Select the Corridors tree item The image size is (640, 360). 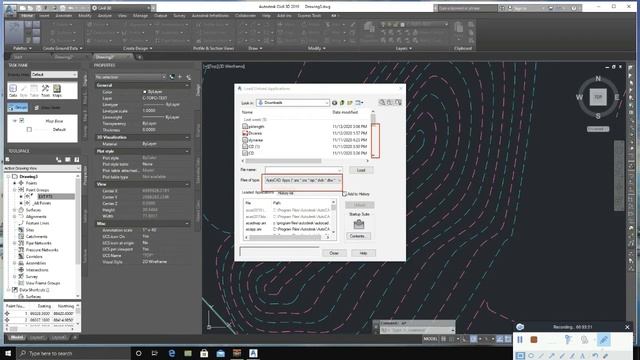tap(34, 256)
